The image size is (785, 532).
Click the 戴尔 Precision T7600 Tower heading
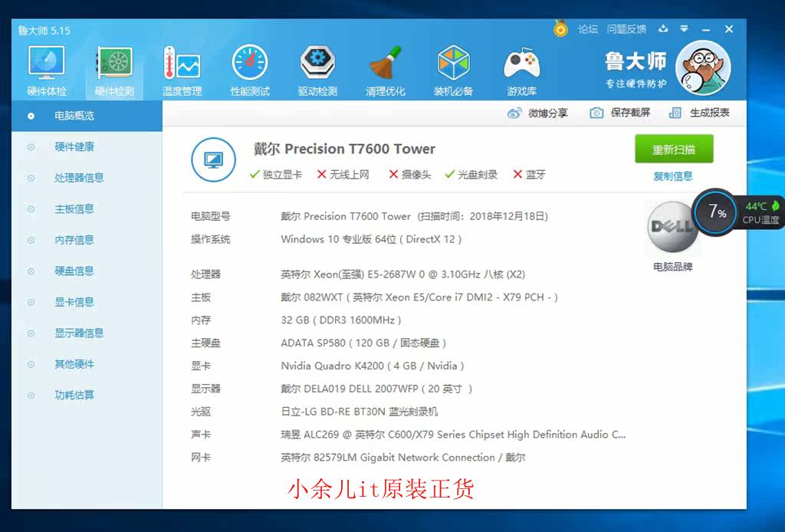[344, 149]
